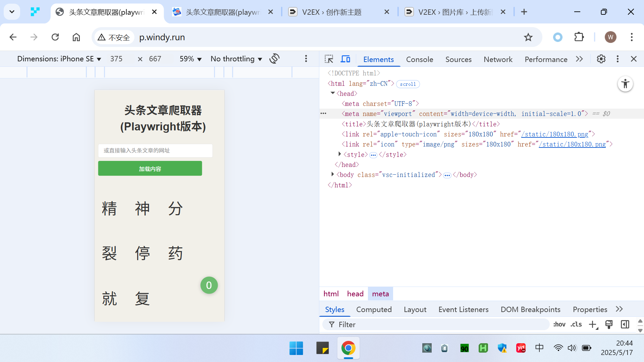Toggle the computed styles sidebar icon
Screen dimensions: 644x362
625,324
